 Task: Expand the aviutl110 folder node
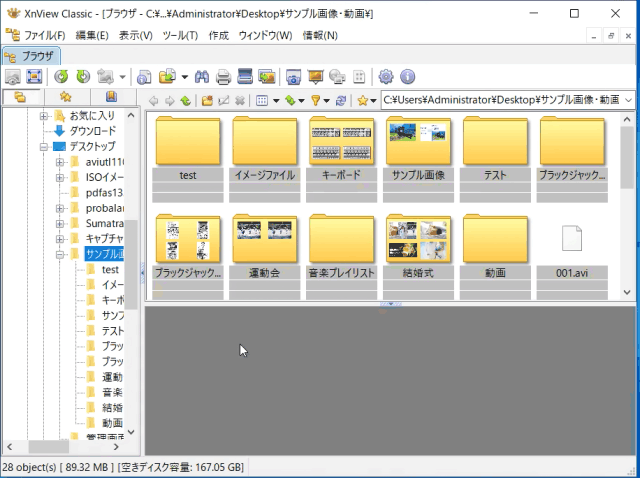click(x=60, y=162)
